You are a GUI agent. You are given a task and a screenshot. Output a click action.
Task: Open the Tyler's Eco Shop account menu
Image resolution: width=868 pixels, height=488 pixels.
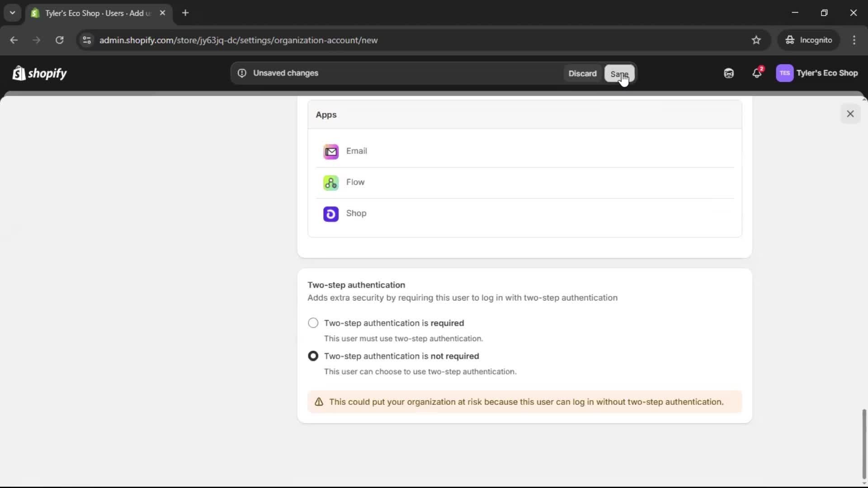[817, 73]
